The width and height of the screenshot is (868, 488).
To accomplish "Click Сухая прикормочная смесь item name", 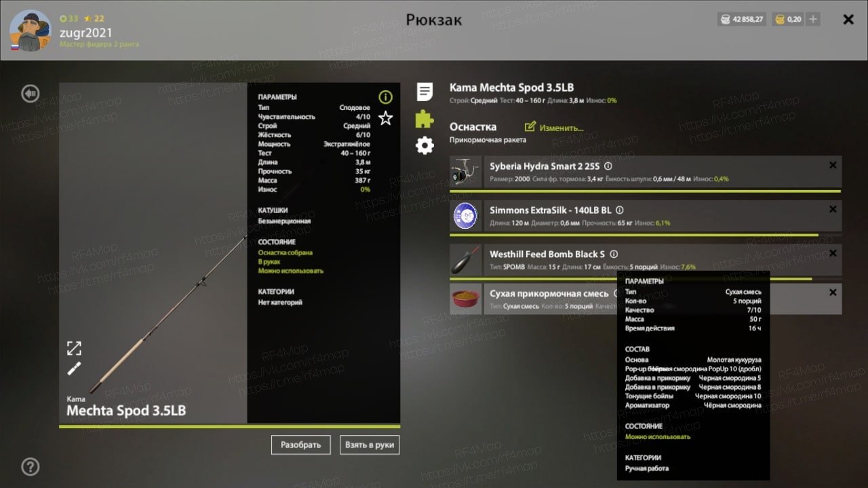I will [549, 294].
